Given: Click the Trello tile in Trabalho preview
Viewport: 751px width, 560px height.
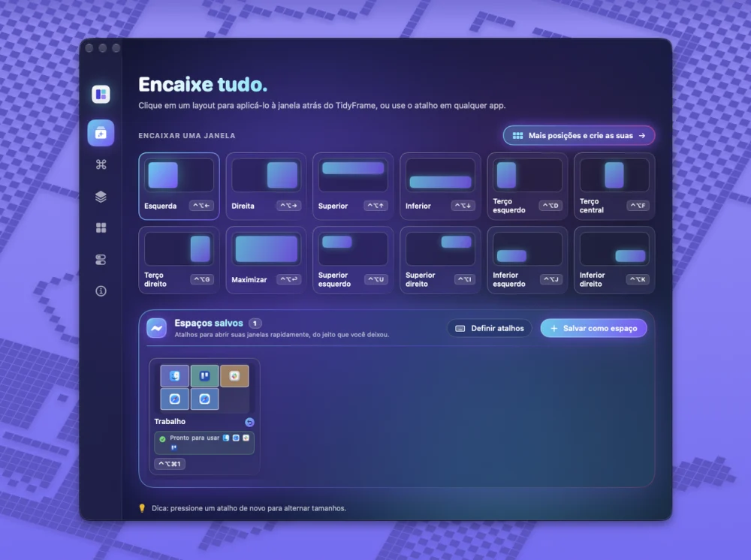Looking at the screenshot, I should tap(204, 376).
